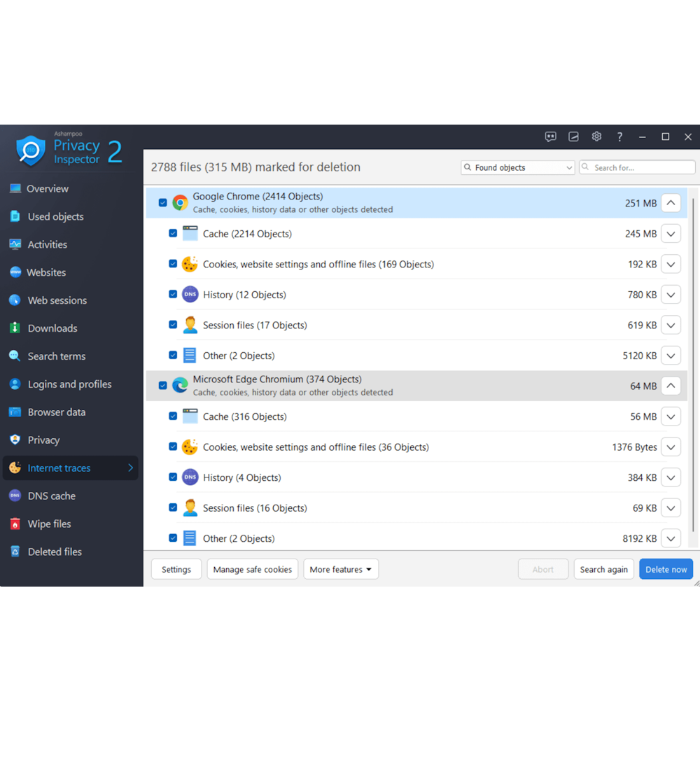Screen dimensions: 700x770
Task: Click the Google Chrome logo icon
Action: [x=180, y=203]
